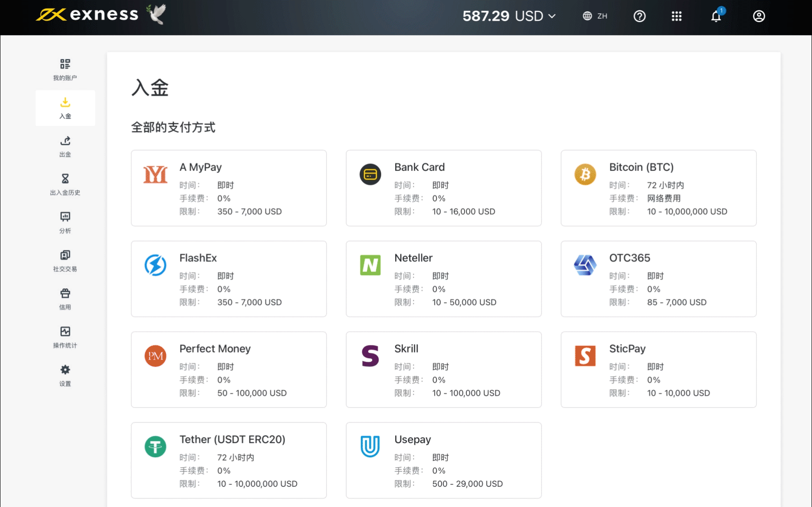Open 社交交易 social trading section

65,261
